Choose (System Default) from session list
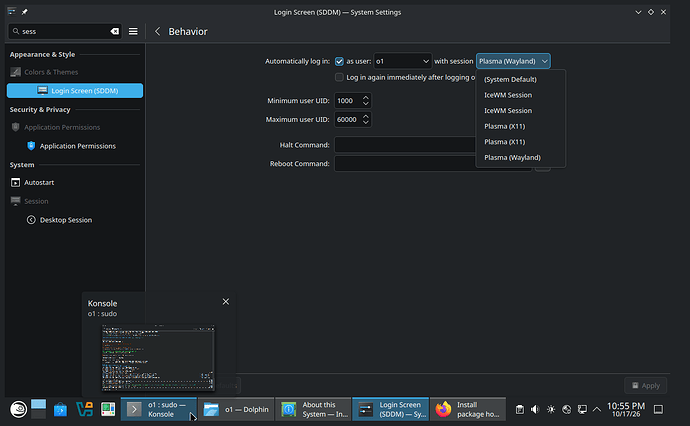690x426 pixels. click(x=521, y=79)
